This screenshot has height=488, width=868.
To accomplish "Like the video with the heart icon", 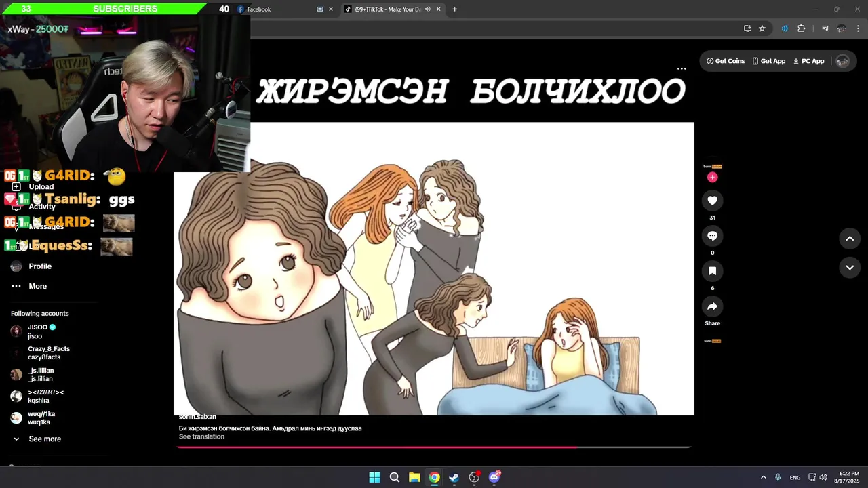I will tap(712, 201).
